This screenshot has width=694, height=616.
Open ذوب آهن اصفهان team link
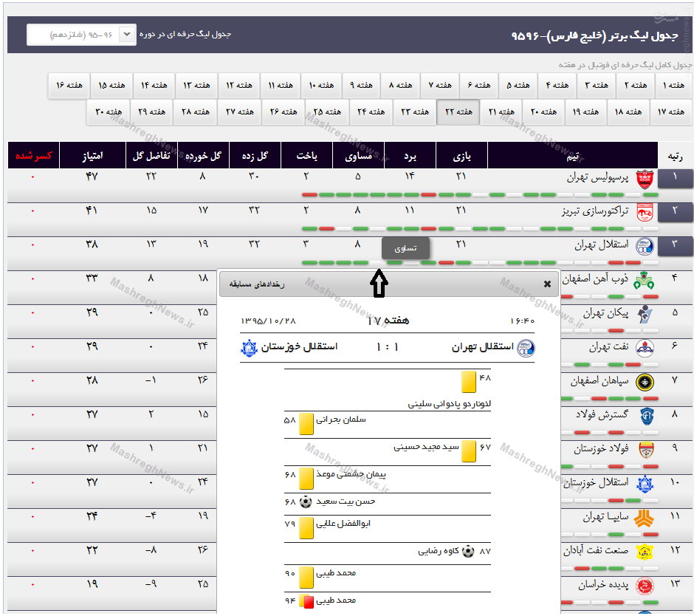pos(595,279)
